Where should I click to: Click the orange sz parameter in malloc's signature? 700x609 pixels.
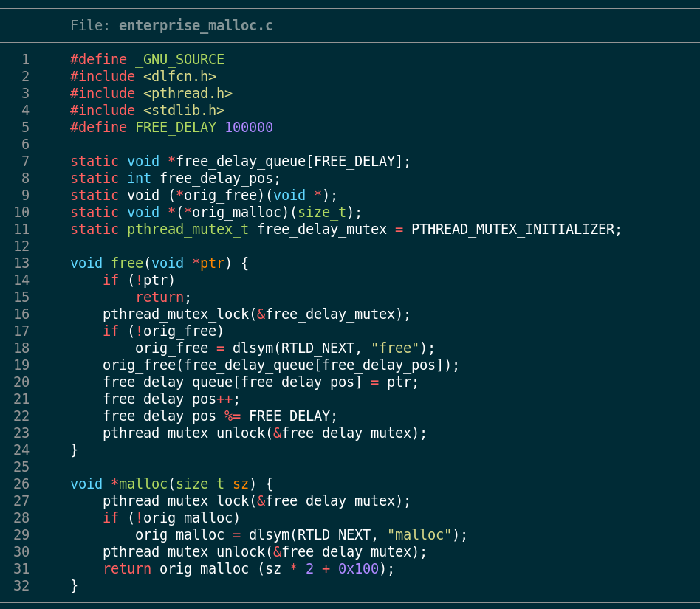(241, 484)
